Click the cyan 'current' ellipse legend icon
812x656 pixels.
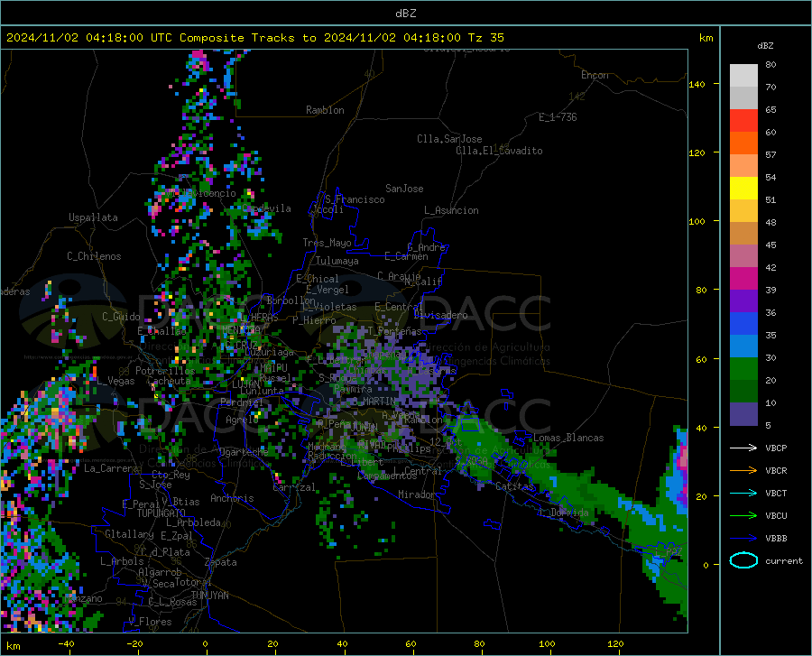click(743, 560)
